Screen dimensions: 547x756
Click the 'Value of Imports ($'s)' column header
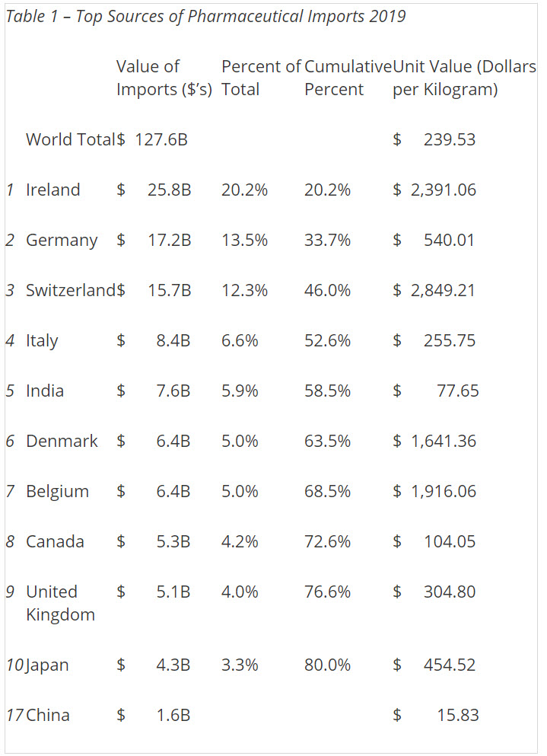(164, 78)
